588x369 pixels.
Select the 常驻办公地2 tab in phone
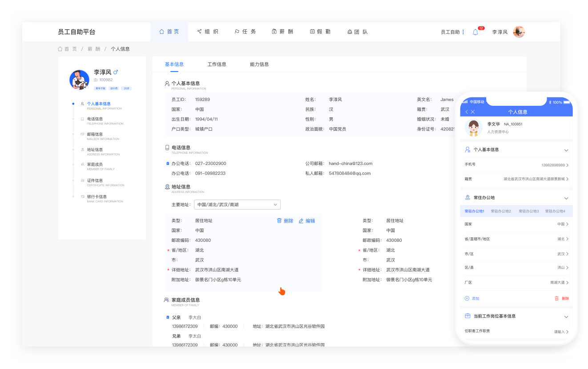click(x=501, y=211)
